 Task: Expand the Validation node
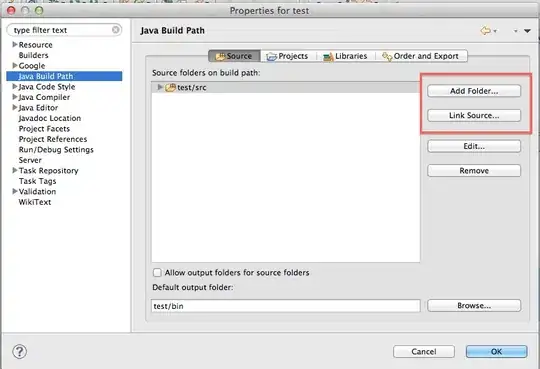14,191
